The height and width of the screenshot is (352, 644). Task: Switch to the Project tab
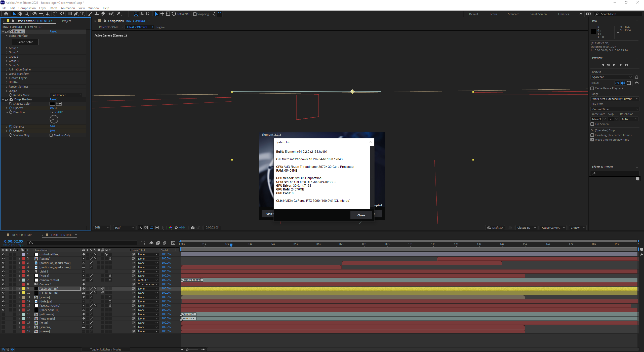coord(66,21)
